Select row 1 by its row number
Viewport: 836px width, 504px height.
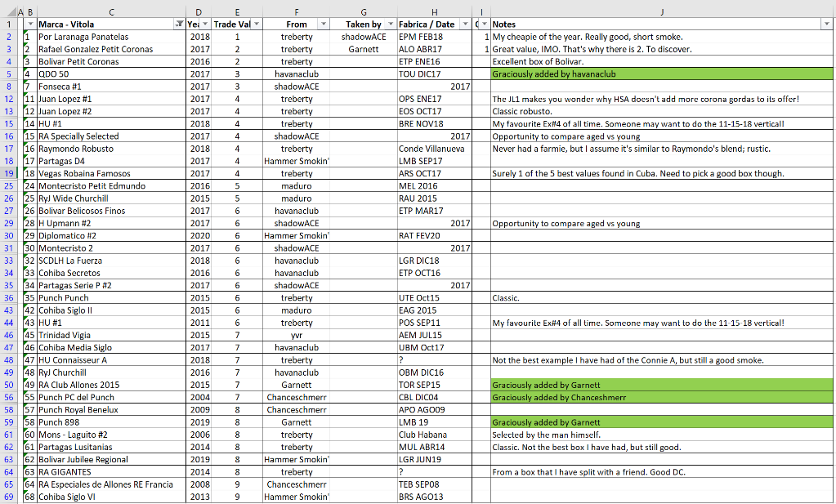point(8,24)
